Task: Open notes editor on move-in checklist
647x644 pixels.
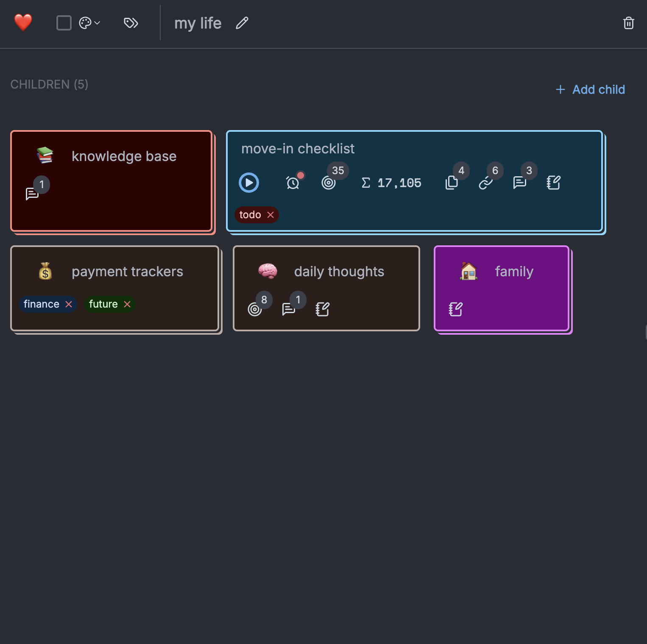Action: (554, 183)
